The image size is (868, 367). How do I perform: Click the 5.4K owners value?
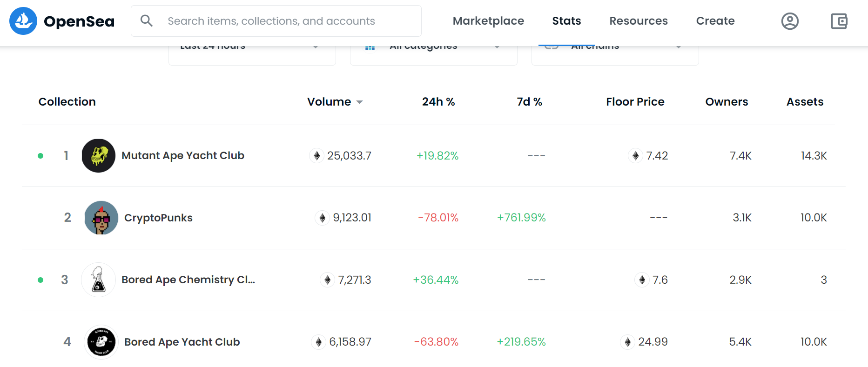tap(740, 342)
